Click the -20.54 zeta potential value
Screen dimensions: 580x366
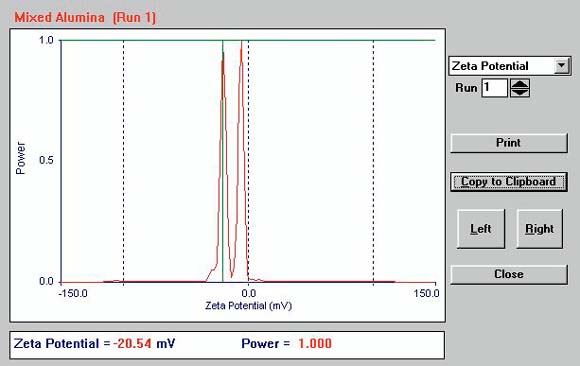(132, 343)
